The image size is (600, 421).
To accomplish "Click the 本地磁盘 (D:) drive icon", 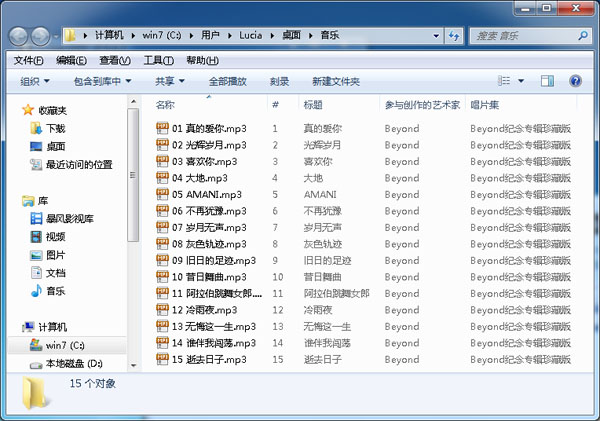I will pyautogui.click(x=36, y=366).
